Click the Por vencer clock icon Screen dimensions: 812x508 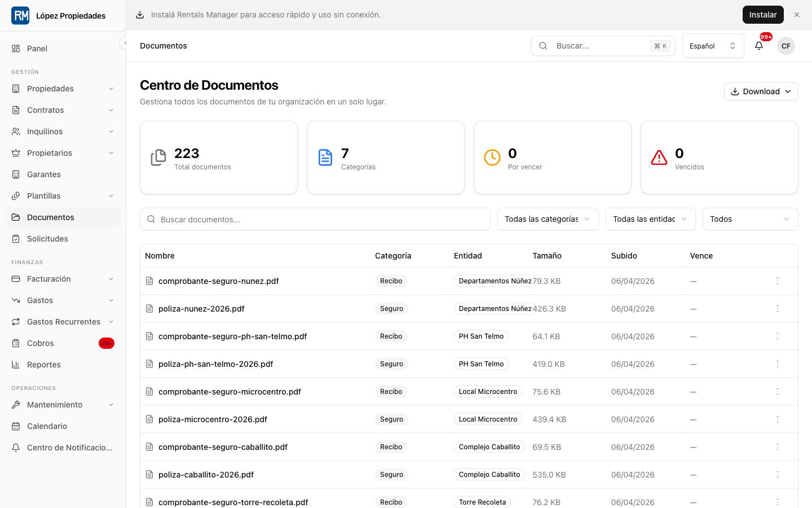click(x=492, y=157)
